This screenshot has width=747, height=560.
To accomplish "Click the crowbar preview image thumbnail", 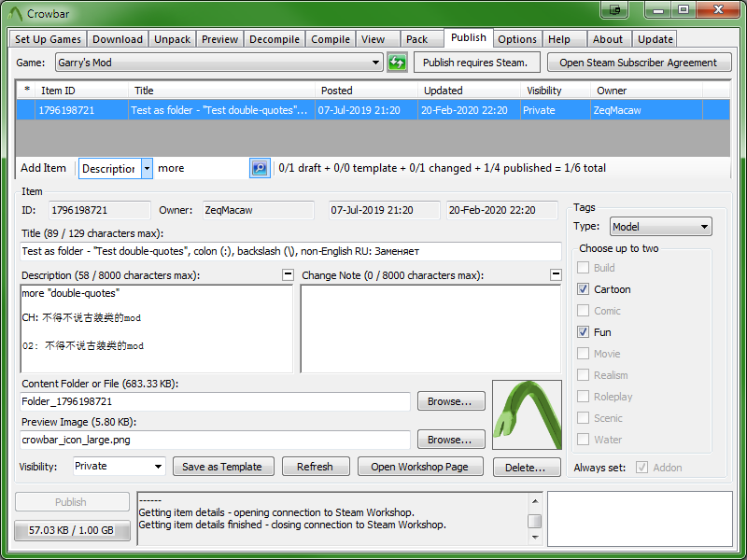I will click(527, 414).
